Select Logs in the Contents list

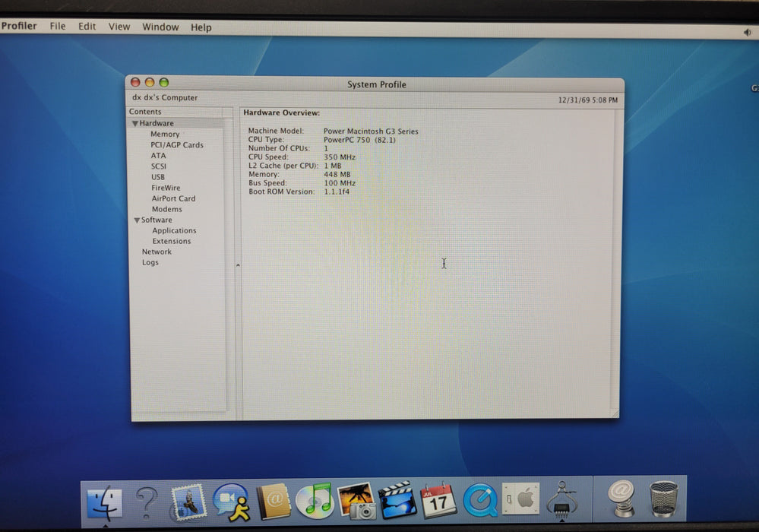coord(150,262)
